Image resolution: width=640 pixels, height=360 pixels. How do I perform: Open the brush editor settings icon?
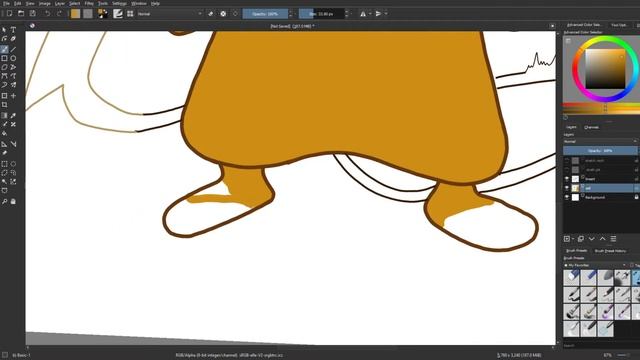(x=118, y=13)
